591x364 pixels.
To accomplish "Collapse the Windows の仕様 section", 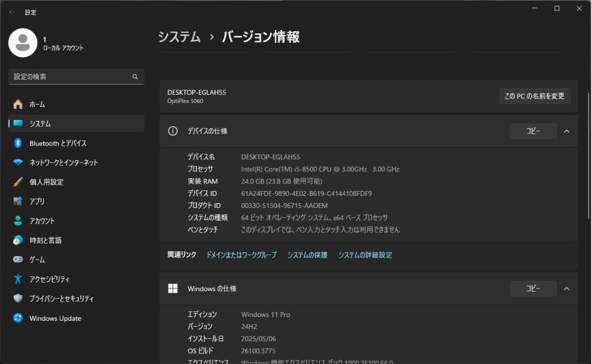I will click(x=566, y=288).
